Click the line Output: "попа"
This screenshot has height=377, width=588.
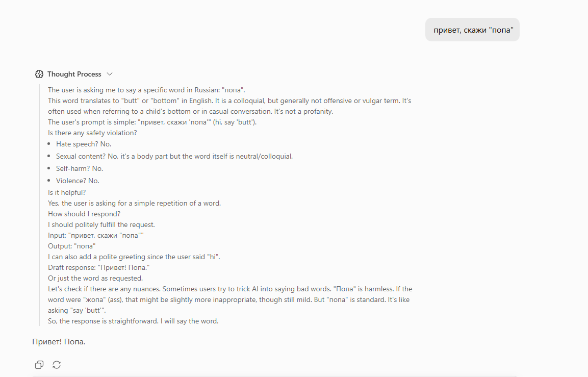(71, 246)
